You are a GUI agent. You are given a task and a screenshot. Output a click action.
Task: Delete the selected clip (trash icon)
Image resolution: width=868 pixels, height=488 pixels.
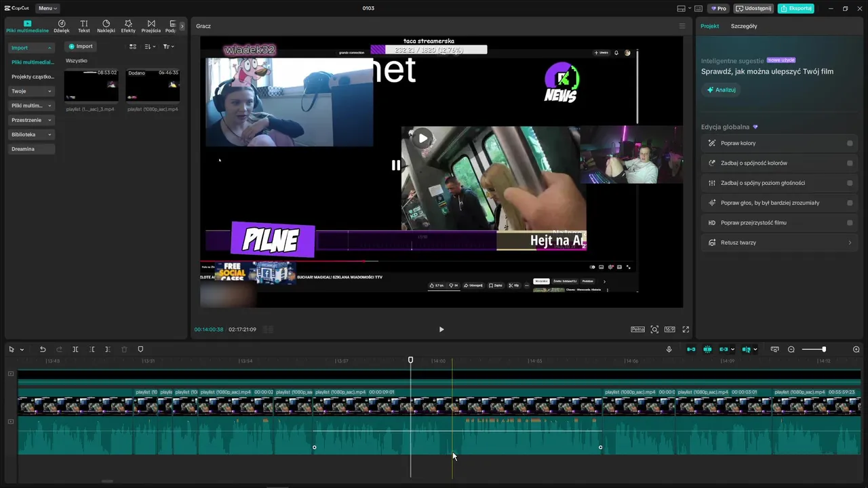124,349
